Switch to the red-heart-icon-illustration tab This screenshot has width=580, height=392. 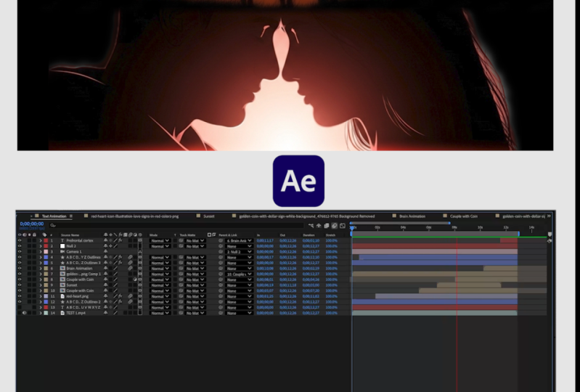pos(134,216)
